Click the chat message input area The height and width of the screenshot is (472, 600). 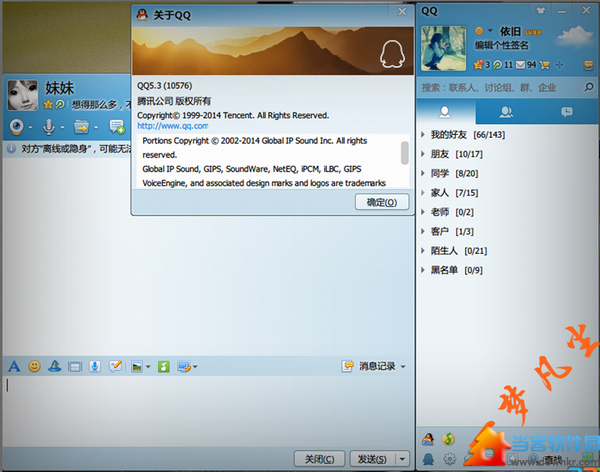click(x=208, y=410)
